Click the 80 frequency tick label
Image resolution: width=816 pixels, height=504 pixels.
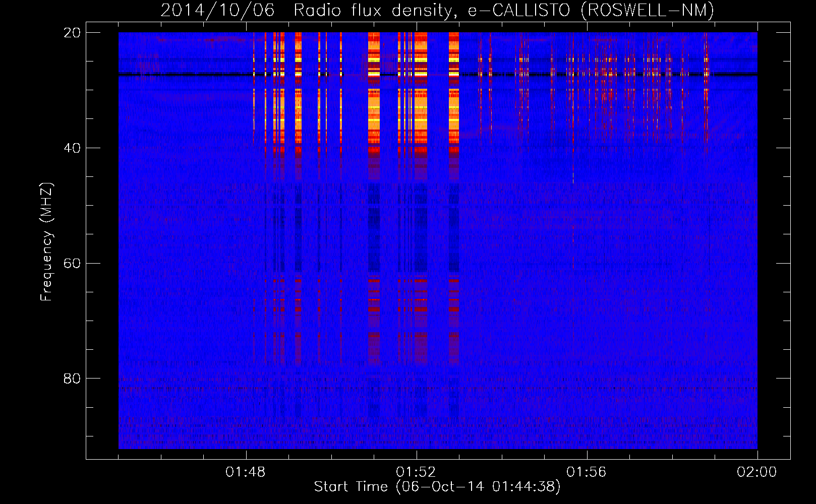[x=73, y=378]
